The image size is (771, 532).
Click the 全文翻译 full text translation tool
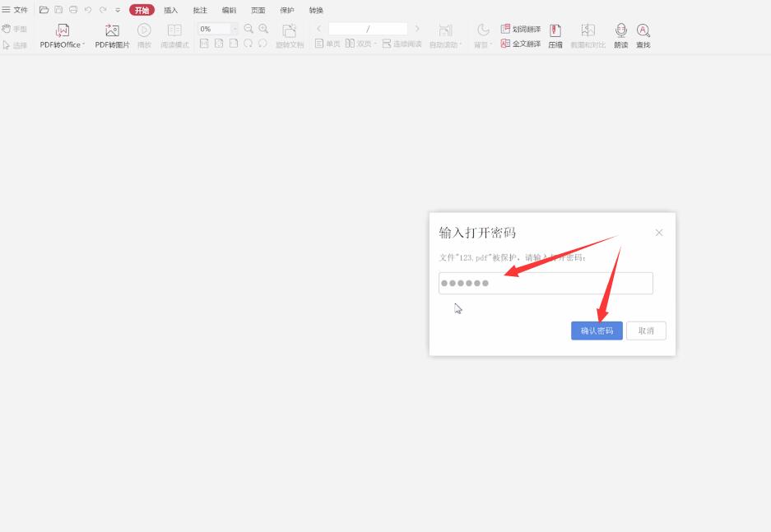[x=521, y=44]
